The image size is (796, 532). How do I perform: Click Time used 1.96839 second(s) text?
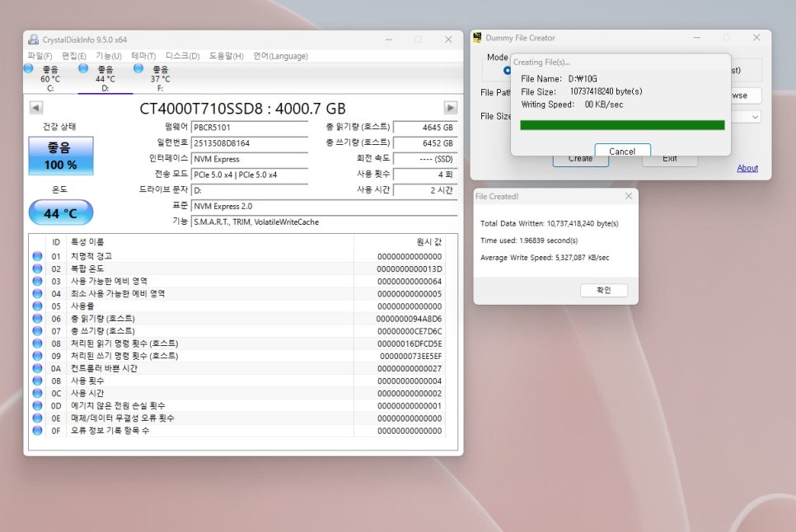tap(529, 240)
